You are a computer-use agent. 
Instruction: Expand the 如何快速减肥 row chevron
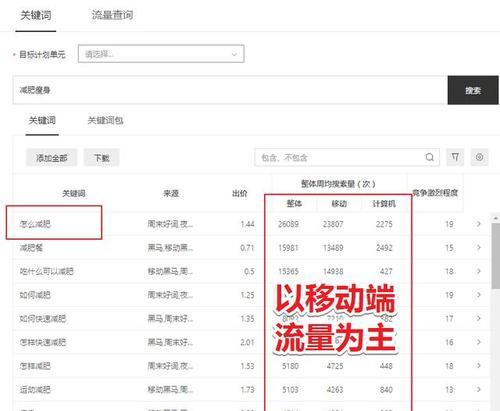click(x=479, y=318)
